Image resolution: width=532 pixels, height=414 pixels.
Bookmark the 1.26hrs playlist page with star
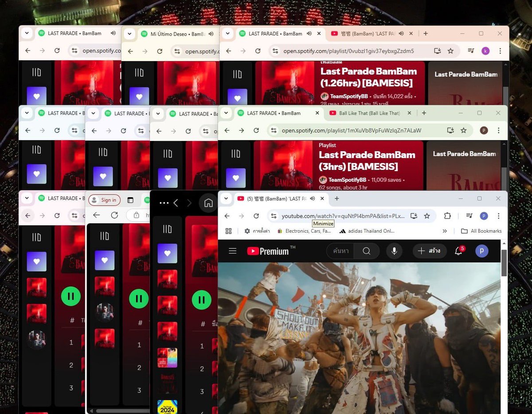point(450,51)
